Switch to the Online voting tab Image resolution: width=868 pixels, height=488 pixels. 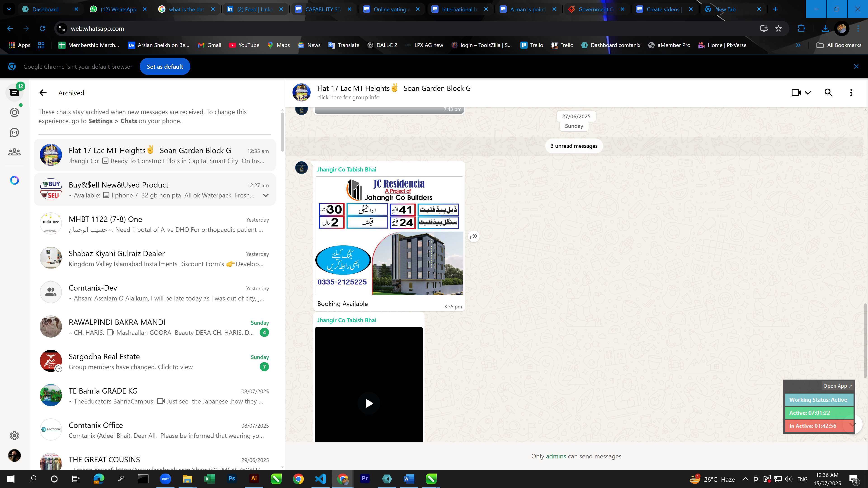click(391, 9)
